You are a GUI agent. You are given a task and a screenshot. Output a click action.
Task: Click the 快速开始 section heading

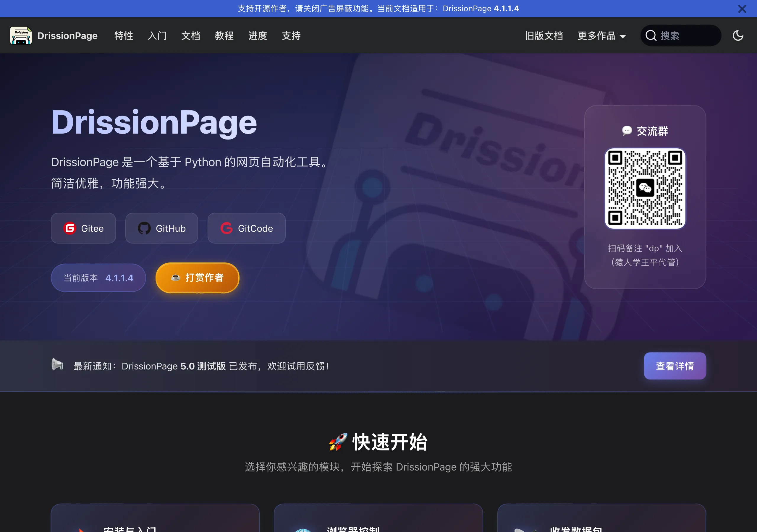point(390,442)
